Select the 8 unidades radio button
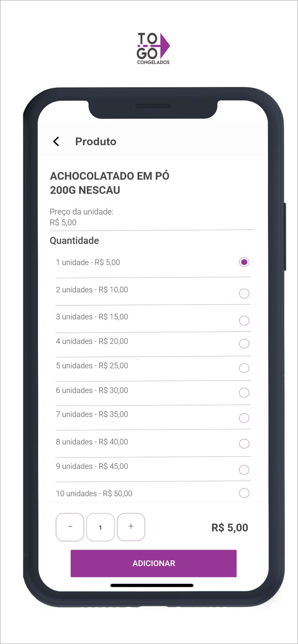Screen dimensions: 298x644 (x=244, y=444)
